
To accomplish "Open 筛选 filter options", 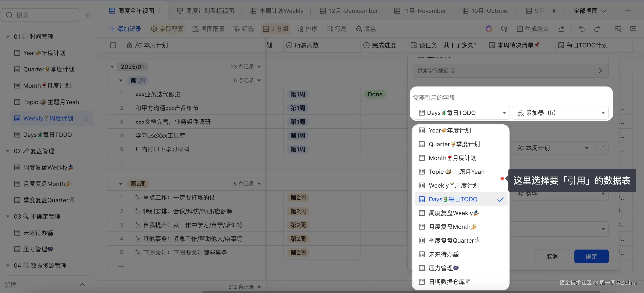I will pos(244,29).
